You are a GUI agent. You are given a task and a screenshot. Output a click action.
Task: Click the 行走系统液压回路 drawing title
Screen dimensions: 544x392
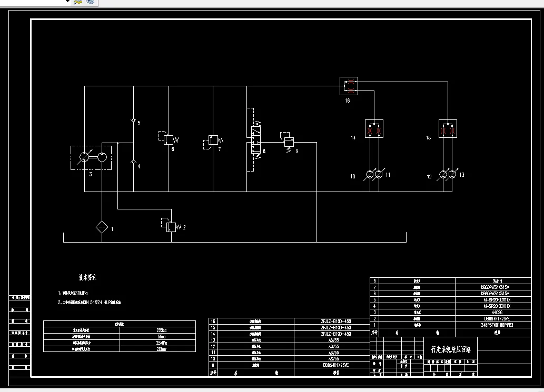coord(451,349)
